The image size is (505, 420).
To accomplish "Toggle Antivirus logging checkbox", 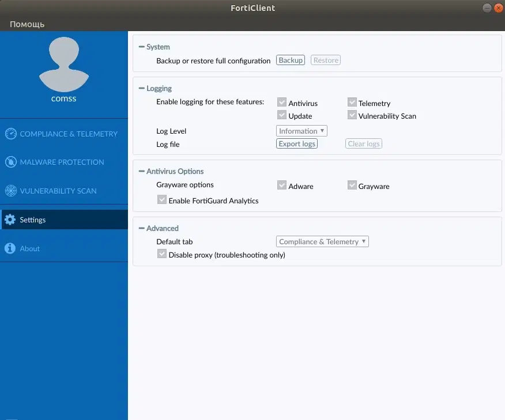I will [x=282, y=103].
